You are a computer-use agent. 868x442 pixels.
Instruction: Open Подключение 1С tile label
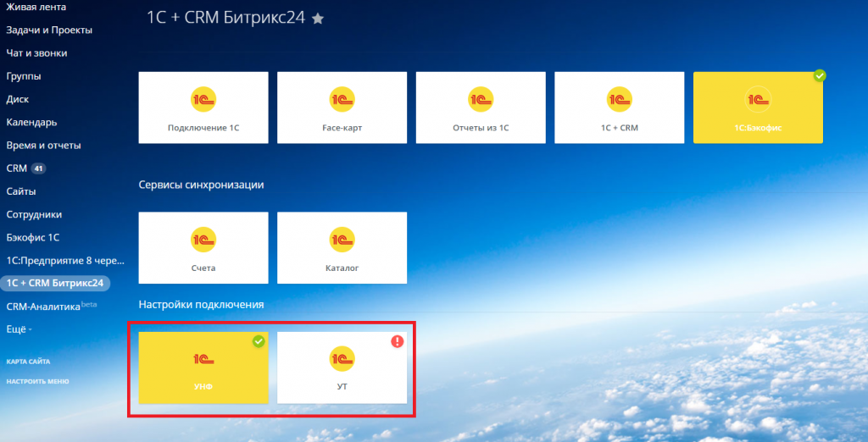(203, 128)
